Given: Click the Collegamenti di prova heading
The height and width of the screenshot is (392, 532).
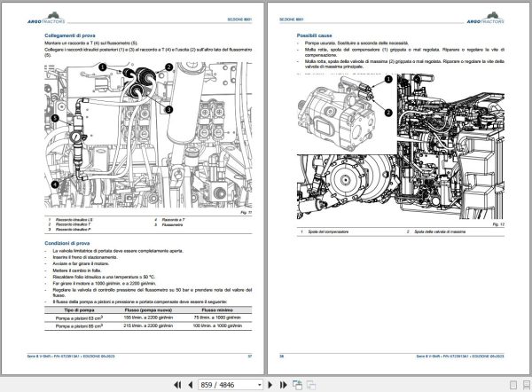Looking at the screenshot, I should [70, 35].
